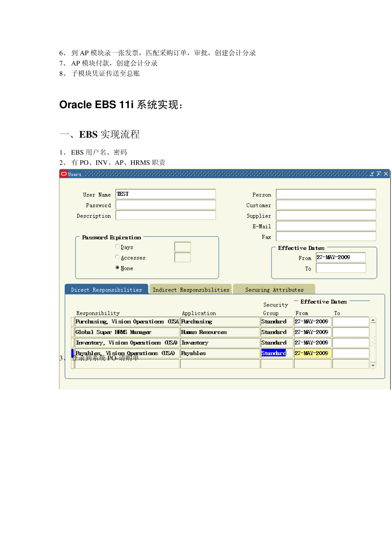
Task: Click the Users window restore-down icon
Action: pos(372,174)
